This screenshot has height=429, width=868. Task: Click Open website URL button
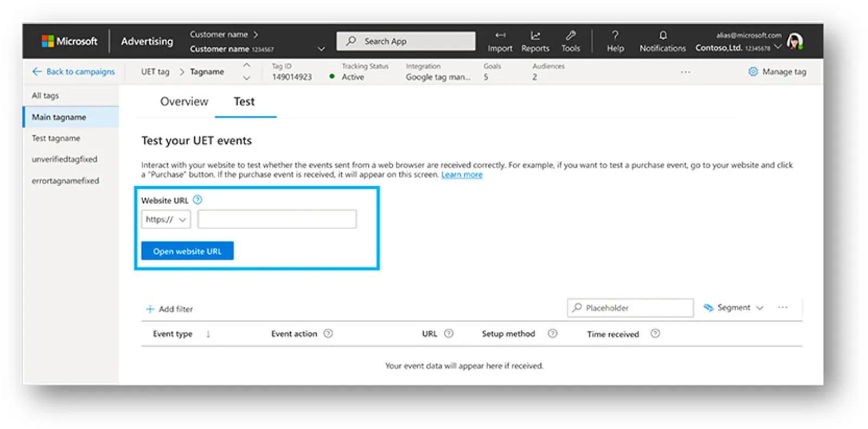point(187,251)
